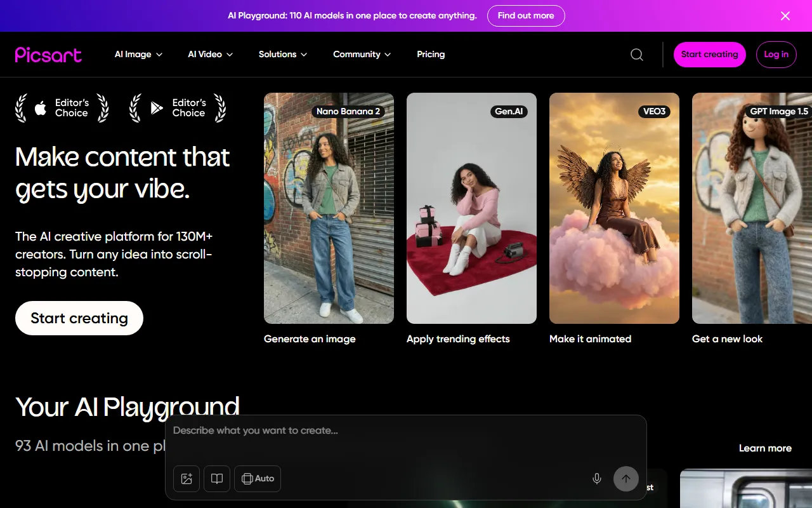The height and width of the screenshot is (508, 812).
Task: Click the microphone voice input icon
Action: [596, 479]
